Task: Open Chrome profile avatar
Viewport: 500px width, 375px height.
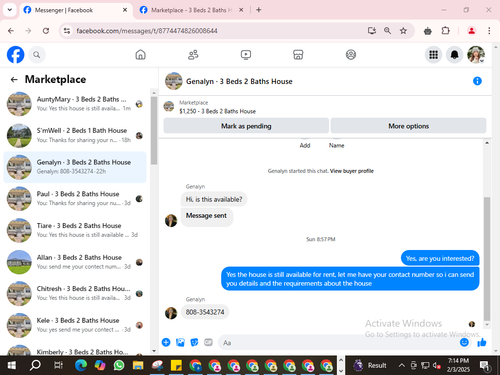Action: 471,31
